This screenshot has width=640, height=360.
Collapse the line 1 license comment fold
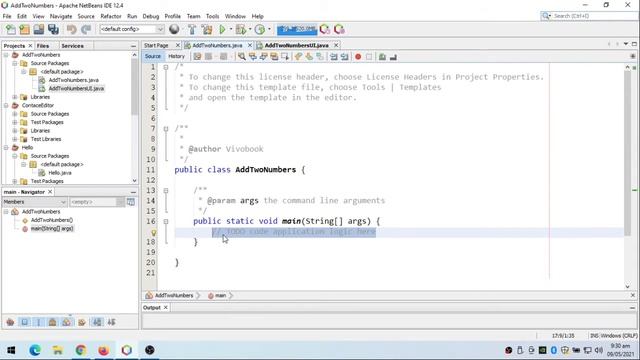tap(166, 67)
